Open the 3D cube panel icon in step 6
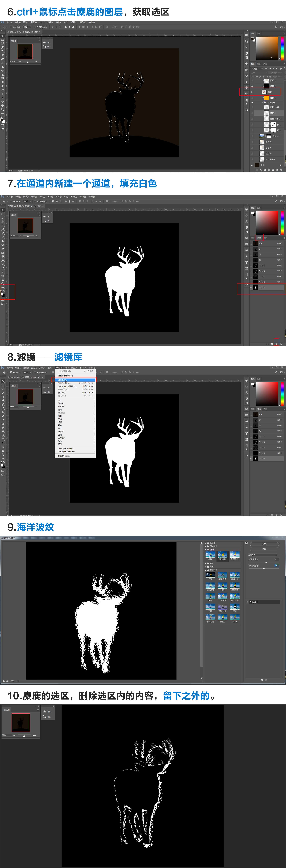286x868 pixels. click(247, 64)
